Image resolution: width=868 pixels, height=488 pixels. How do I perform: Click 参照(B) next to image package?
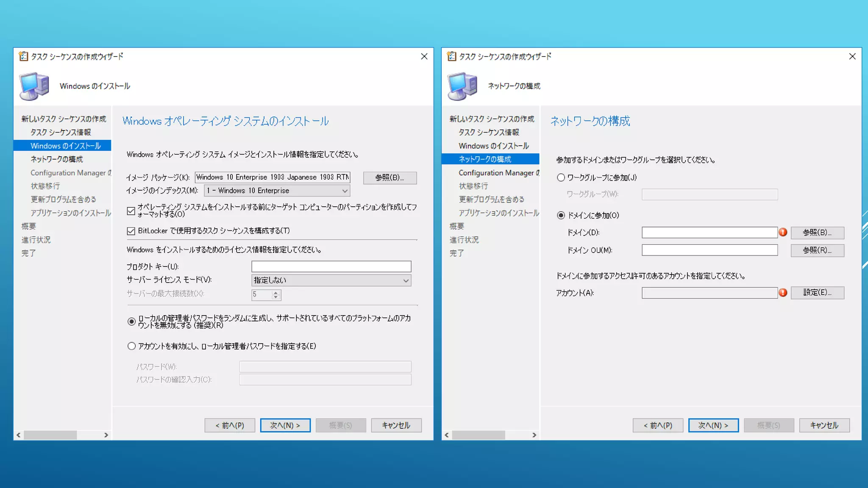(389, 177)
